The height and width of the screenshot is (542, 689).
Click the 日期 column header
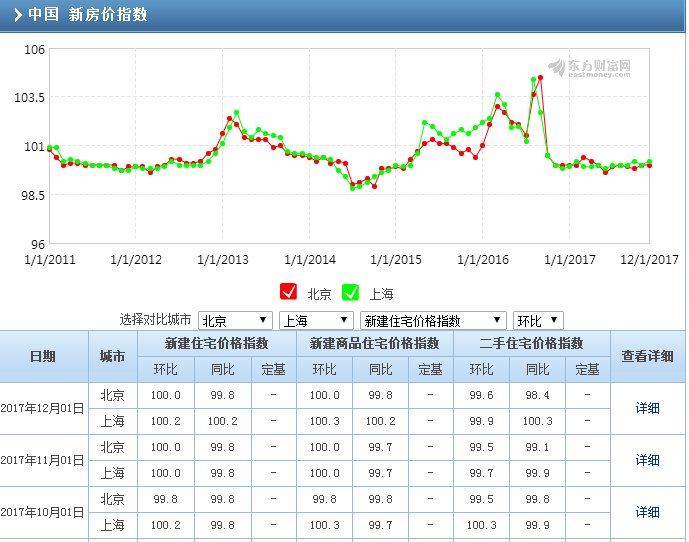(43, 356)
